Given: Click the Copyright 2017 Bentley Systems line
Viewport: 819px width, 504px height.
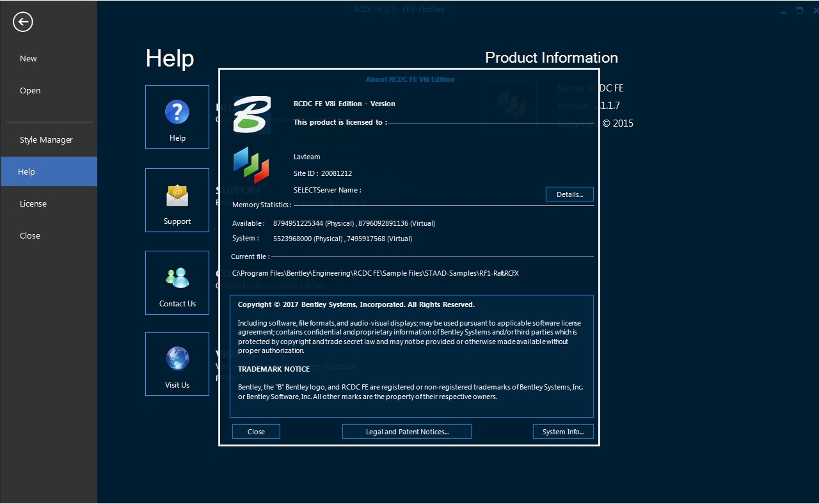Looking at the screenshot, I should tap(356, 304).
